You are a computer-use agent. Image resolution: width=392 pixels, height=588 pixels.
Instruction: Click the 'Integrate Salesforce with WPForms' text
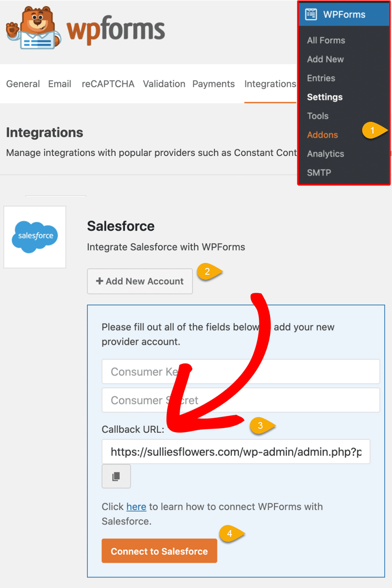166,247
